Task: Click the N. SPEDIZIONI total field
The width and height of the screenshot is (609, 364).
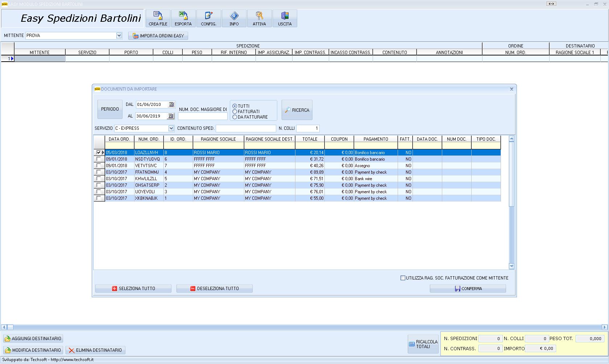Action: 490,339
